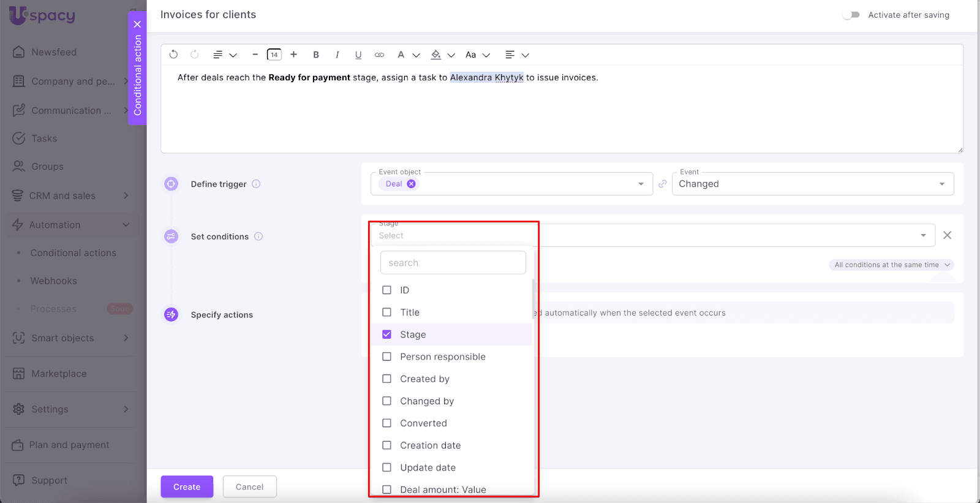Click the info icon beside Define trigger
The height and width of the screenshot is (503, 980).
pos(256,184)
